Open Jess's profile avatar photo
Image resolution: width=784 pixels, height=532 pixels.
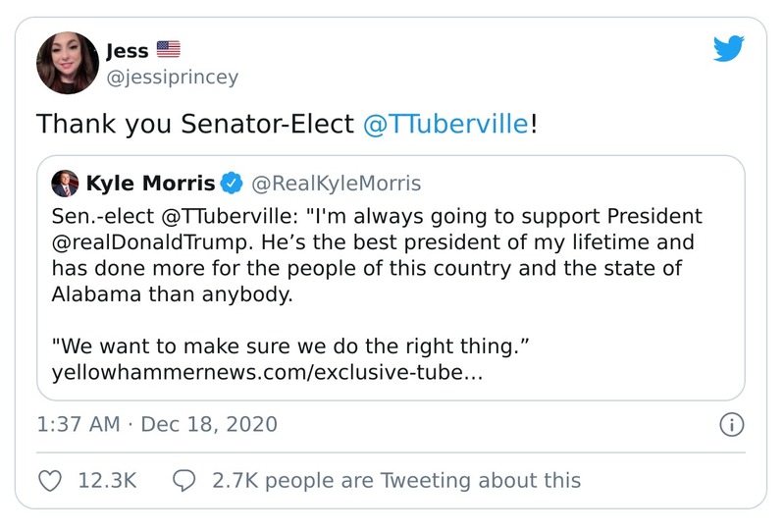[68, 63]
